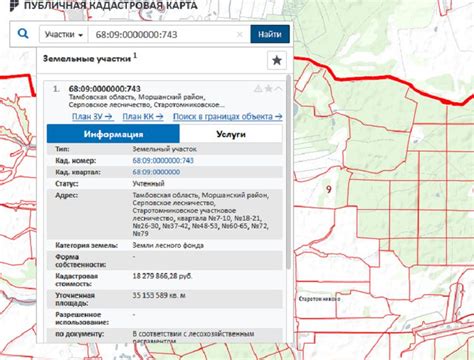This screenshot has height=360, width=474.
Task: Click the cadastral value 18 279 866,28 руб.
Action: [x=162, y=276]
